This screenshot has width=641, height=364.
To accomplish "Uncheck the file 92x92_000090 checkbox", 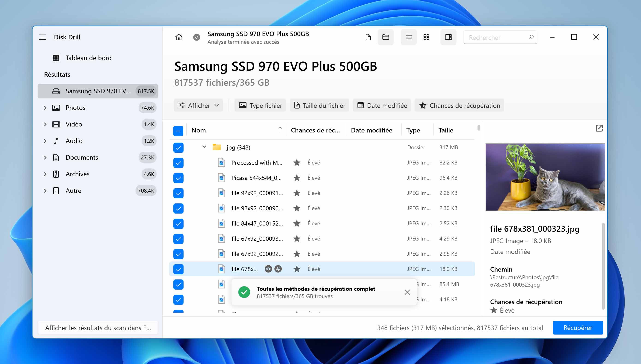I will (178, 208).
